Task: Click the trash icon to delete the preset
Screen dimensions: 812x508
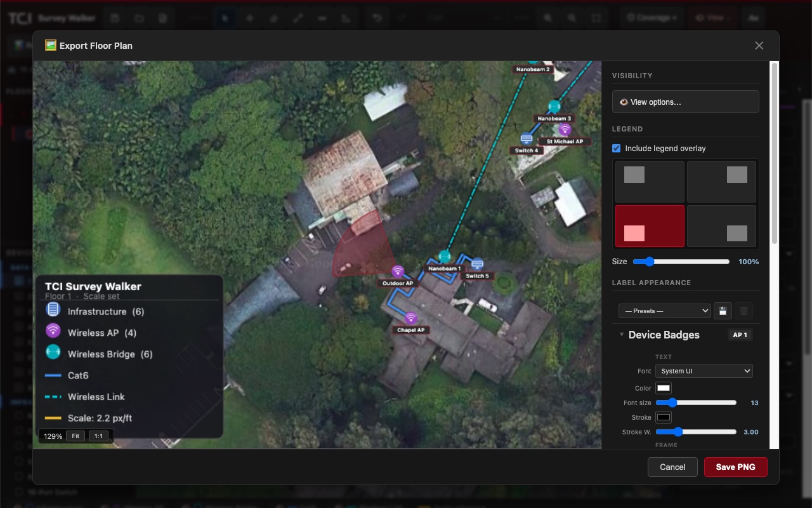Action: (x=744, y=311)
